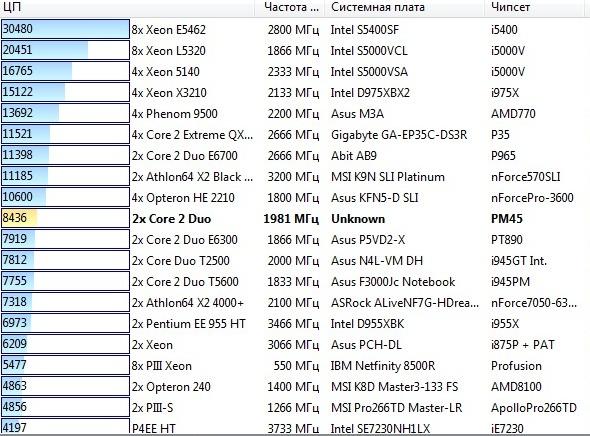Choose the 2x Athlon64 X2 4000+ row
The width and height of the screenshot is (590, 436).
click(188, 303)
